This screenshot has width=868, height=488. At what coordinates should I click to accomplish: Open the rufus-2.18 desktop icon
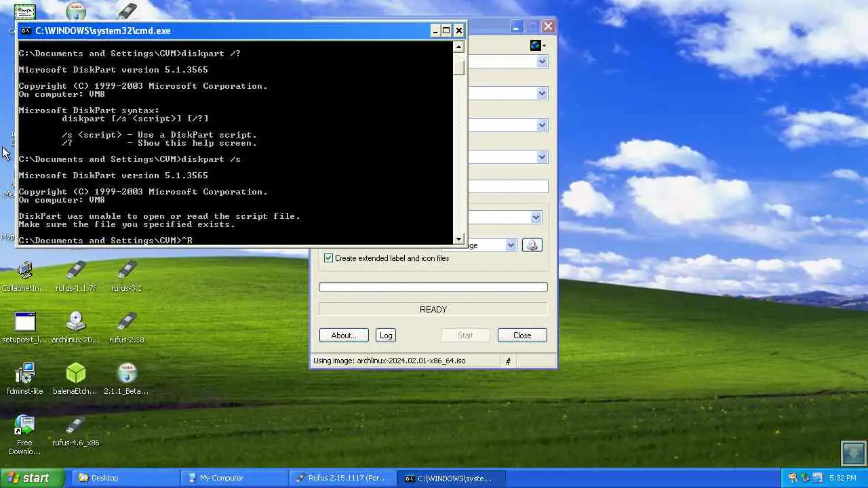(x=127, y=322)
